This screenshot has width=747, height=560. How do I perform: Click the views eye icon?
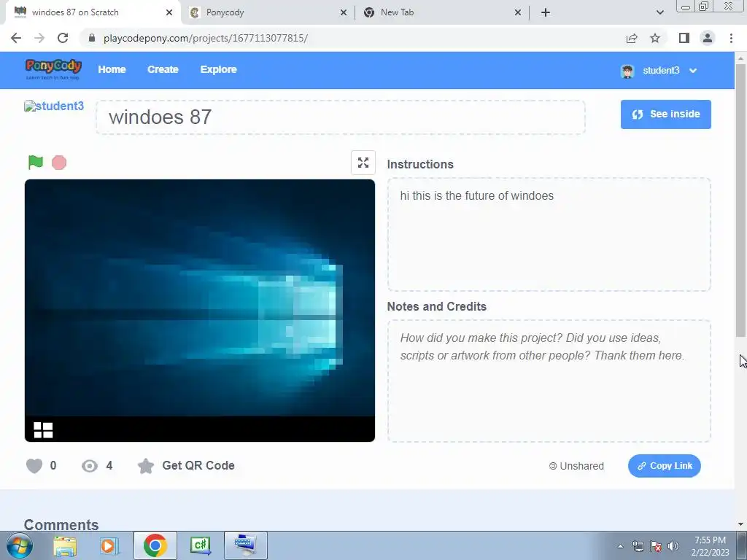pyautogui.click(x=90, y=466)
